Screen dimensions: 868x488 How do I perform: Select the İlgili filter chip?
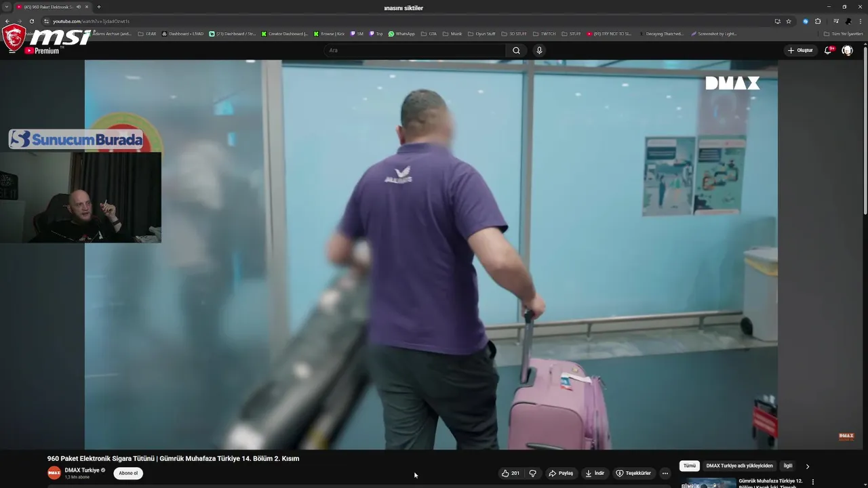click(x=788, y=466)
